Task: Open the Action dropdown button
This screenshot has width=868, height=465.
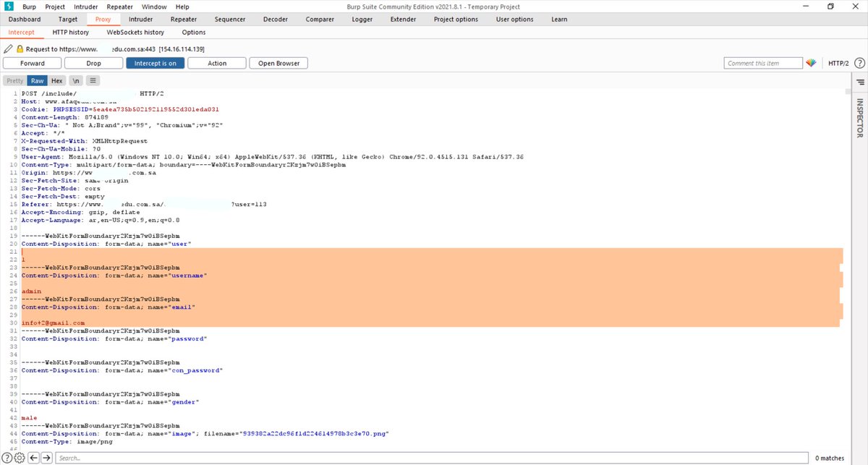Action: click(217, 63)
